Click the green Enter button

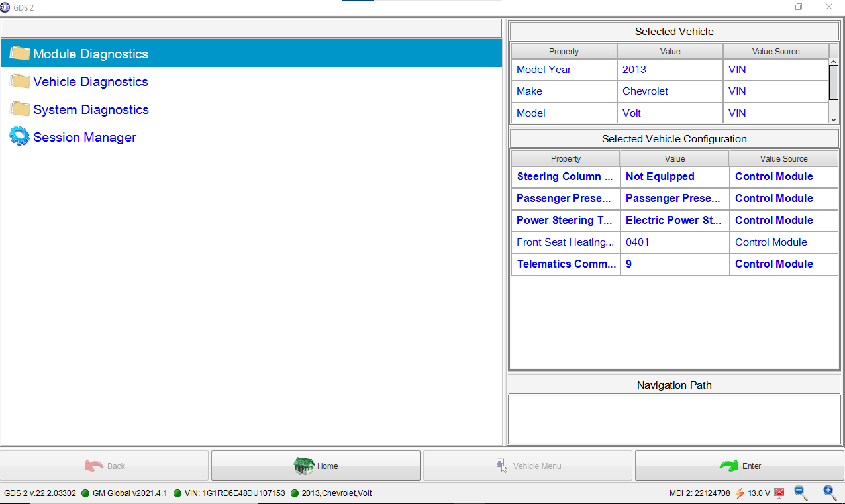click(x=739, y=466)
